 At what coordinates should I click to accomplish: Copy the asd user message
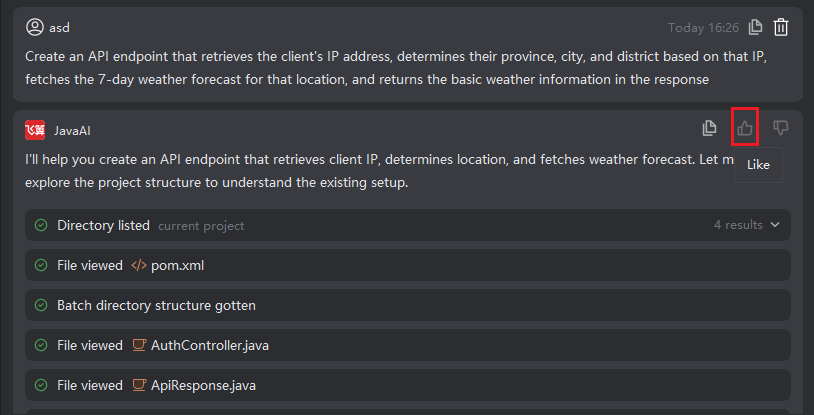tap(757, 28)
